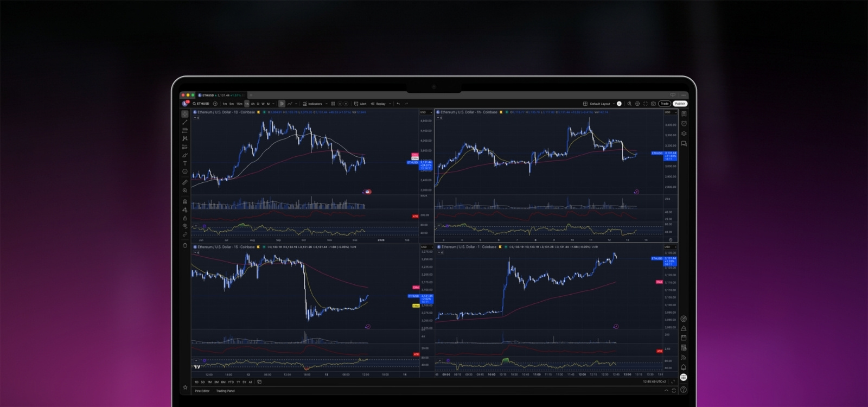Select the Text tool in left toolbar
Image resolution: width=868 pixels, height=407 pixels.
tap(184, 163)
